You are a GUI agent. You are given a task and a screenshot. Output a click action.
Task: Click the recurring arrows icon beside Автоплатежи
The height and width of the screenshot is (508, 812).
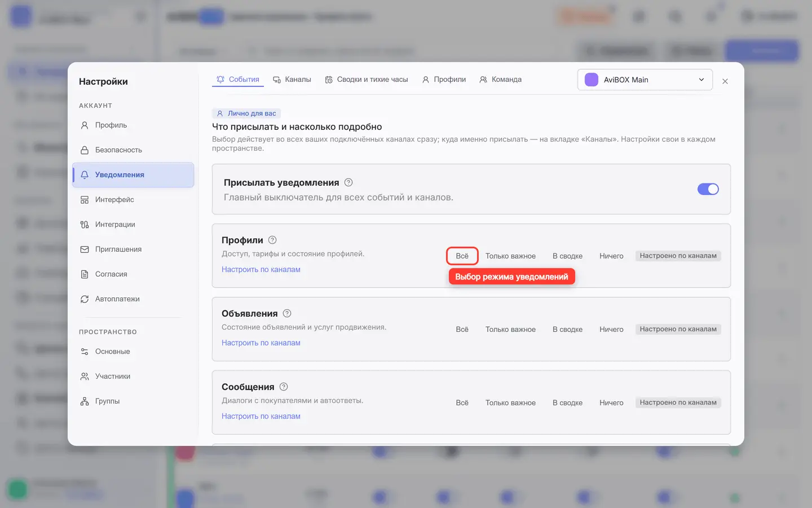(85, 299)
